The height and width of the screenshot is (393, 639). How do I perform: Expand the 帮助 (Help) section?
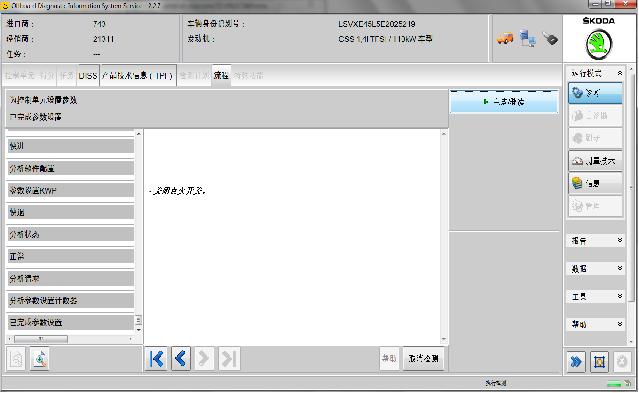click(595, 324)
